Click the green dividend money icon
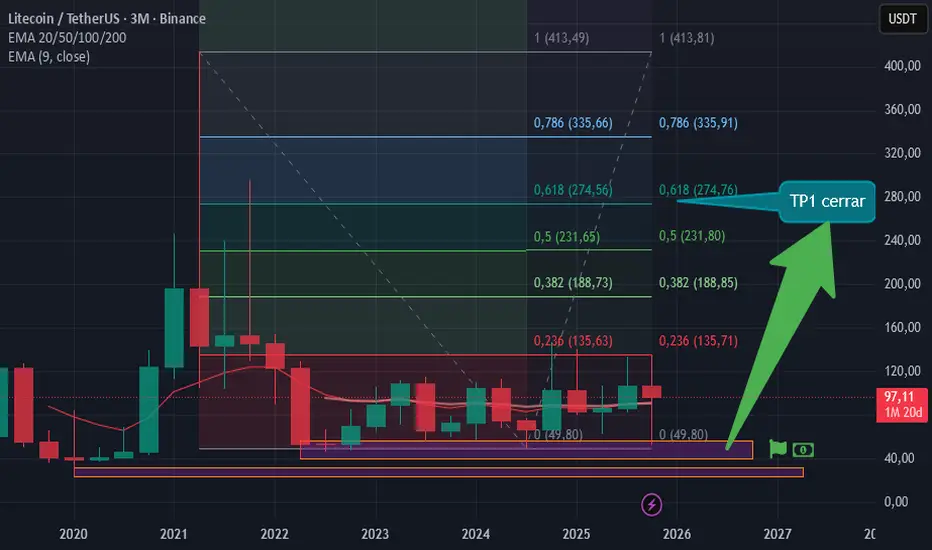The height and width of the screenshot is (550, 932). 803,450
